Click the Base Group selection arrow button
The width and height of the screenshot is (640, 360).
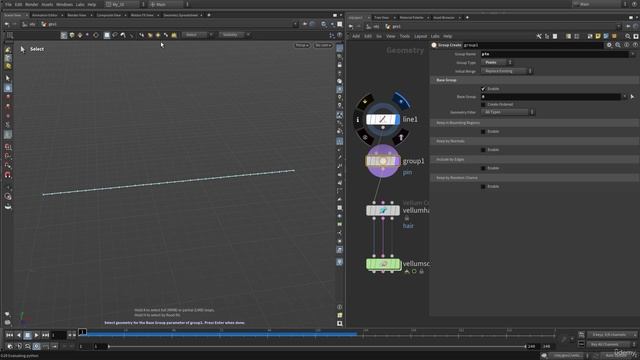pos(632,97)
